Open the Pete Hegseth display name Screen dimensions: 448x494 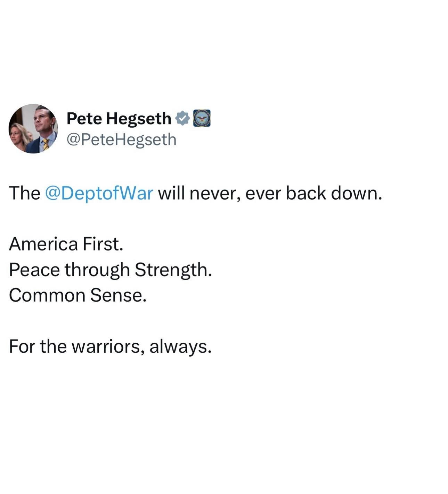pos(119,118)
